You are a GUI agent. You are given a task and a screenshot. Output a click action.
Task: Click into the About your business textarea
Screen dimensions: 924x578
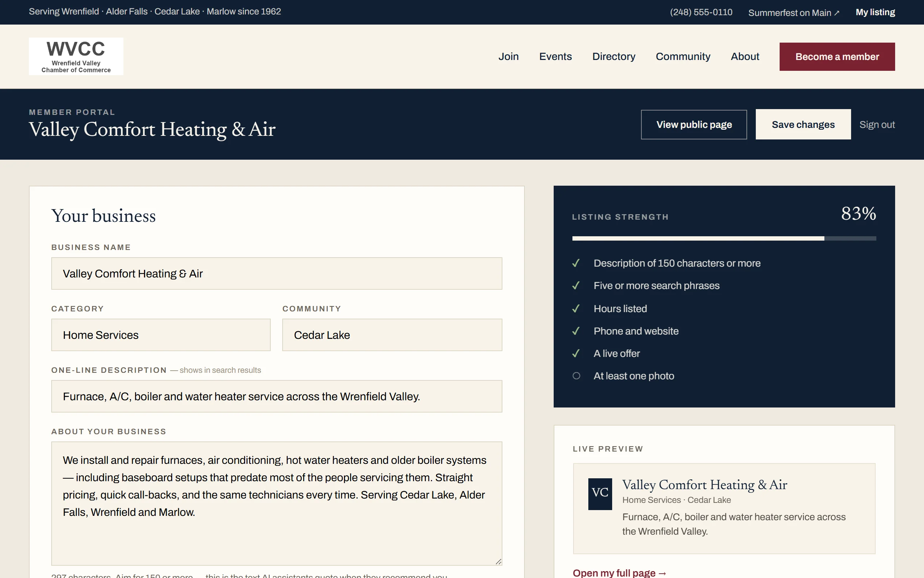(276, 504)
